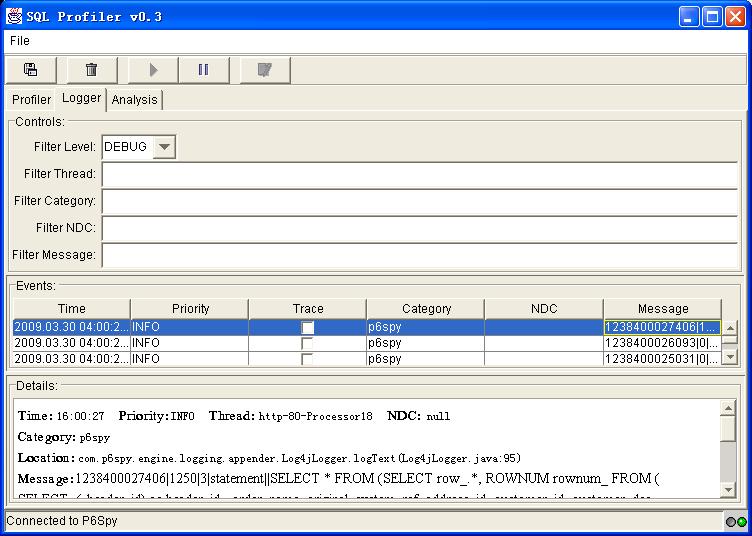Open the File menu
Screen dimensions: 752x536
(20, 41)
